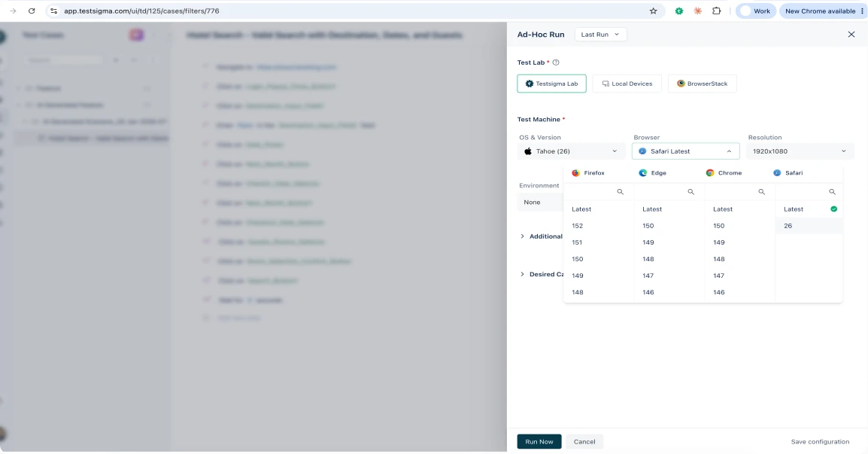Open the Resolution 1920x1080 dropdown
Viewport: 868px width, 454px height.
(800, 151)
